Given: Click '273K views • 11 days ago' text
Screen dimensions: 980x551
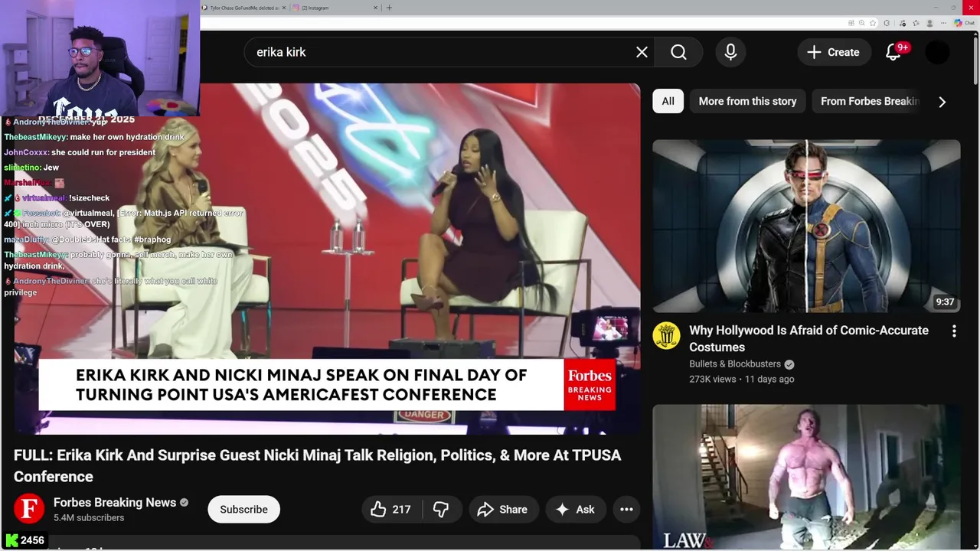Looking at the screenshot, I should click(x=742, y=379).
